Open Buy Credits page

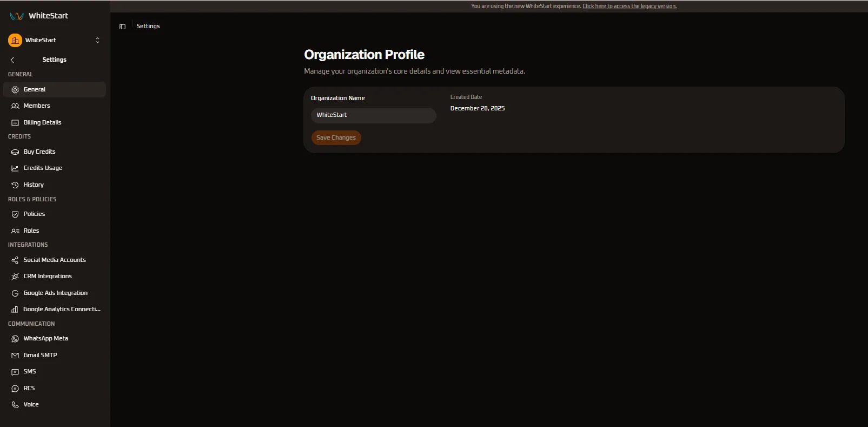point(54,152)
